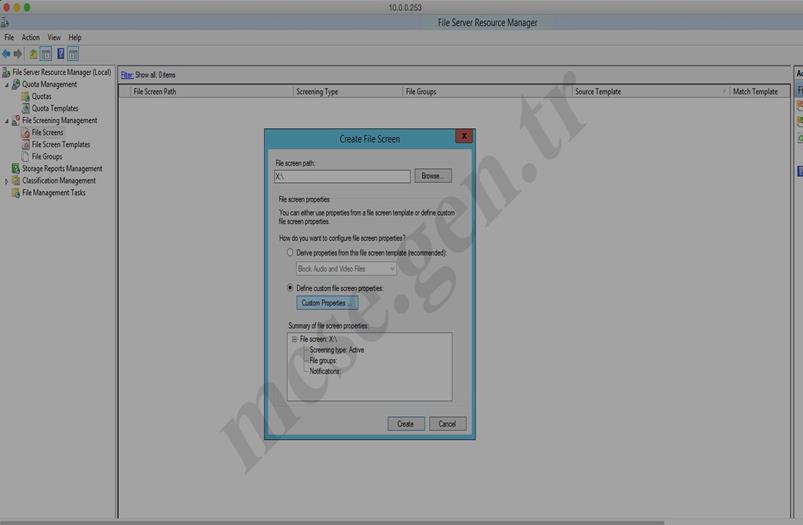Click the Filter link above the list
This screenshot has height=525, width=803.
click(x=126, y=75)
